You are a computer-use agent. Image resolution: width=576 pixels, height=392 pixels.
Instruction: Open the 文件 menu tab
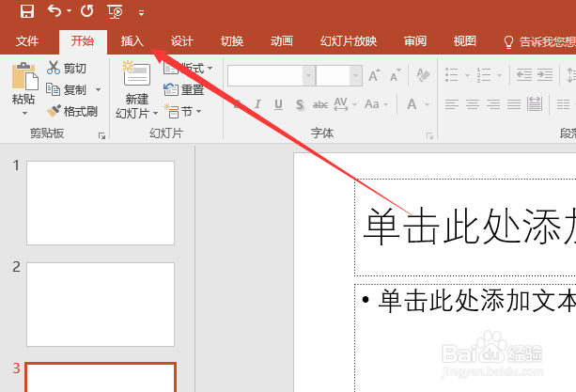tap(27, 41)
